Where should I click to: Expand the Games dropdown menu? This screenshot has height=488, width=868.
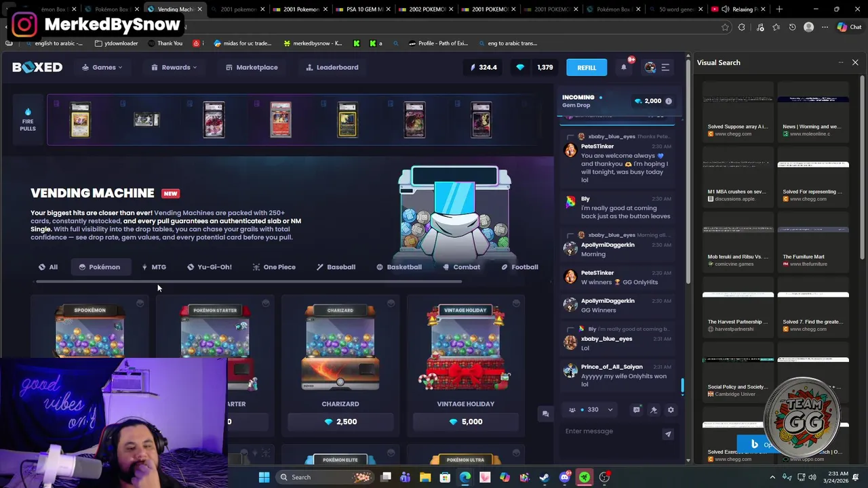pos(102,67)
